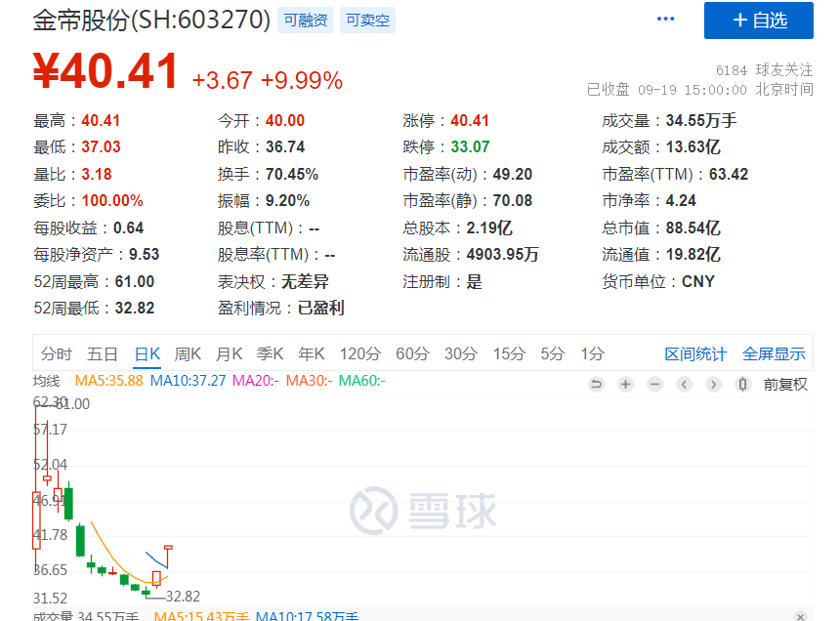Open the 前复权 adjustment dropdown
This screenshot has width=840, height=621.
pyautogui.click(x=785, y=385)
